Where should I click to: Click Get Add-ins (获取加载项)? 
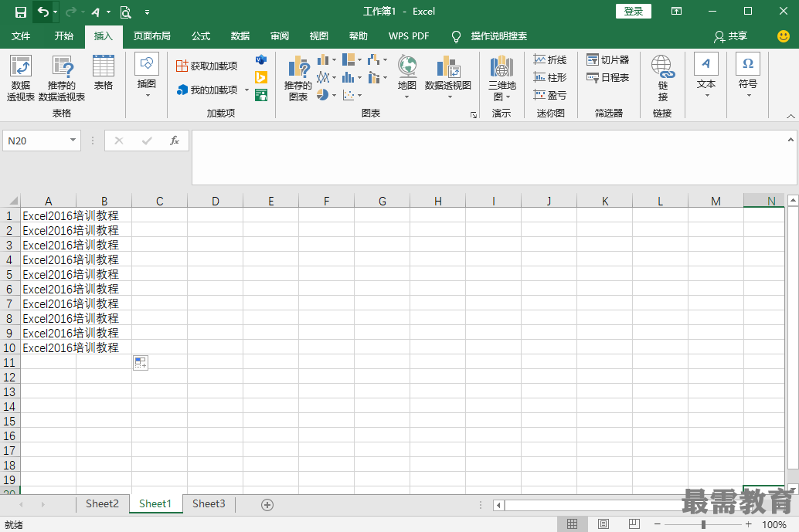pyautogui.click(x=207, y=66)
